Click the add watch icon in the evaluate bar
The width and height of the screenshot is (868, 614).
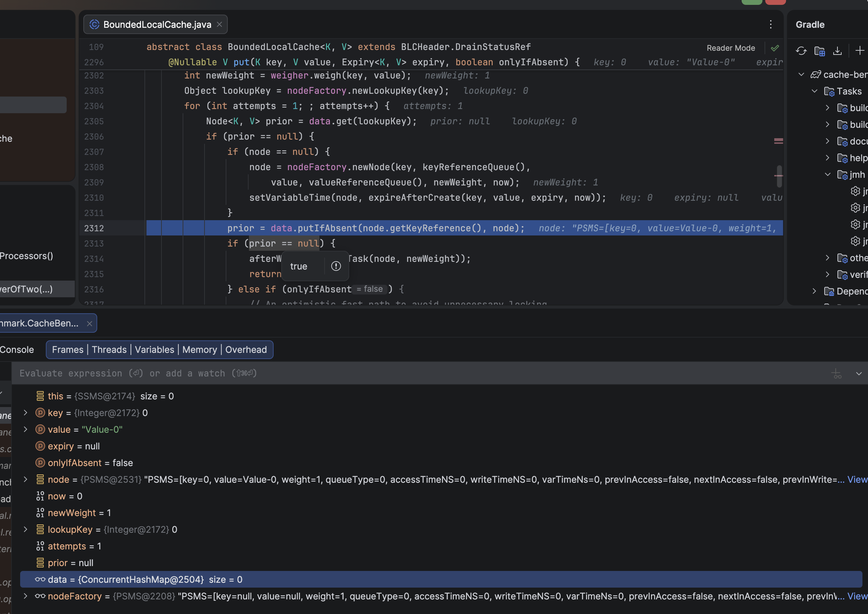click(837, 374)
